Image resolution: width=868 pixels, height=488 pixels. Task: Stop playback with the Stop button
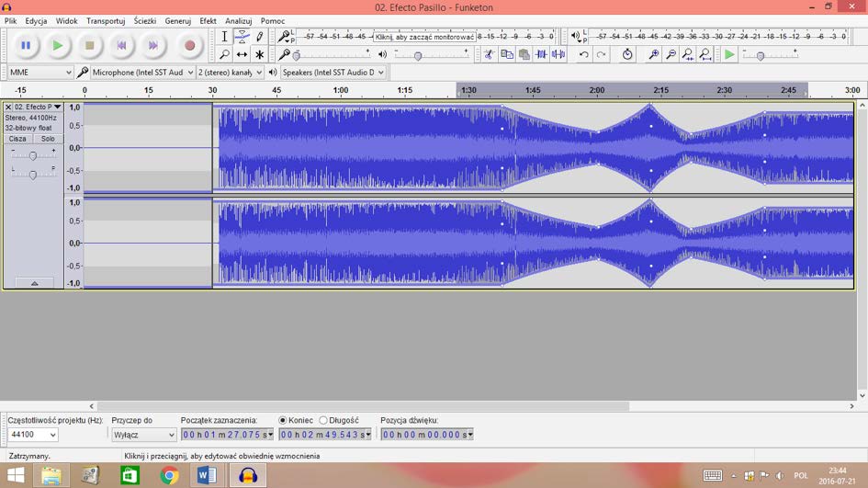90,45
